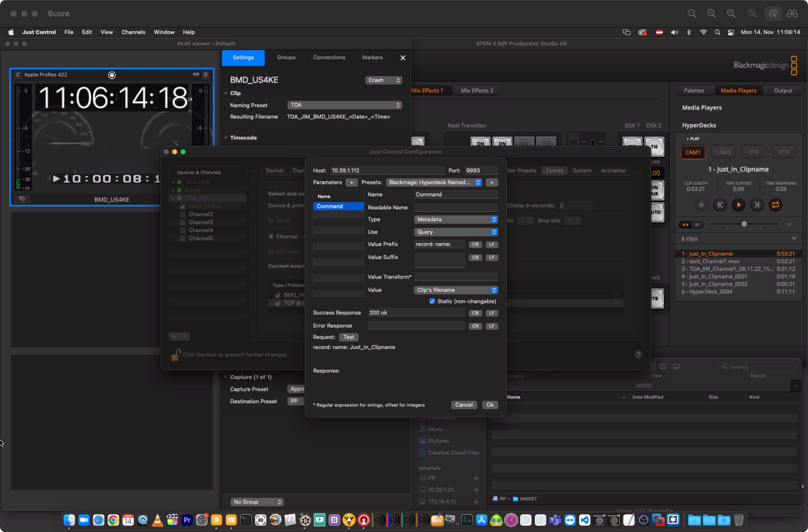This screenshot has height=532, width=808.
Task: Toggle the Channel4 checkbox
Action: [x=183, y=230]
